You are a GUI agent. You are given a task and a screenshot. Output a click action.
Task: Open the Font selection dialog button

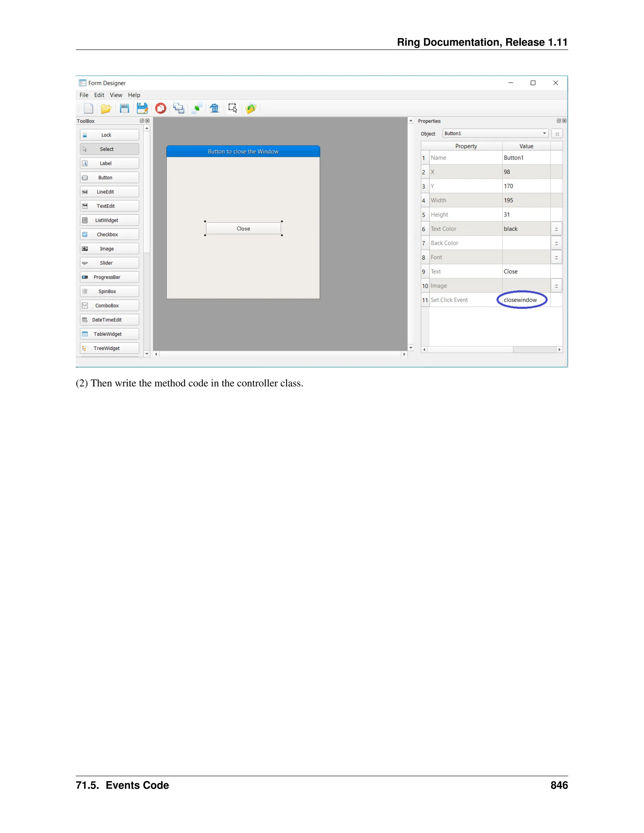click(x=556, y=257)
